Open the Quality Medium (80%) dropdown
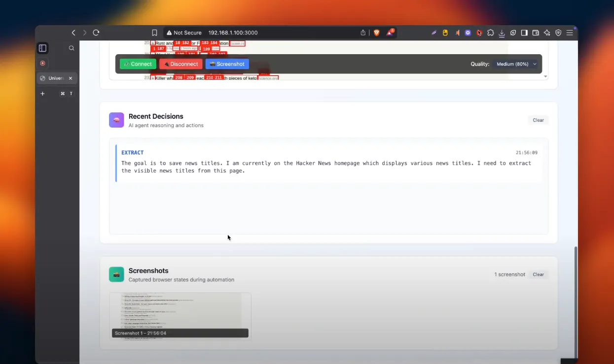Viewport: 614px width, 364px height. click(516, 64)
